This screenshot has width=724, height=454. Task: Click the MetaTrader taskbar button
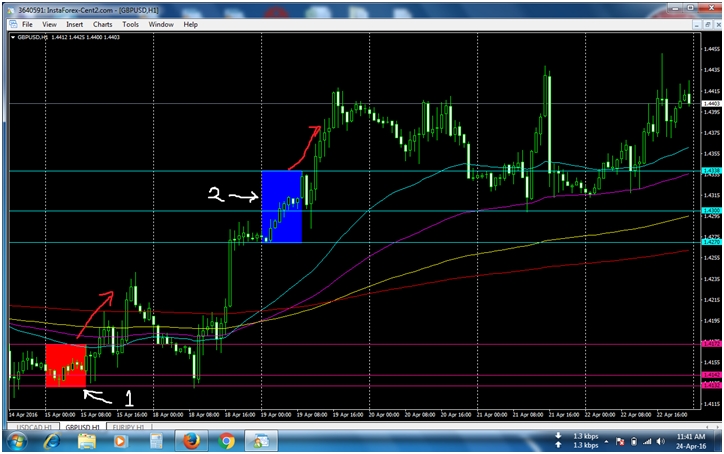click(261, 441)
